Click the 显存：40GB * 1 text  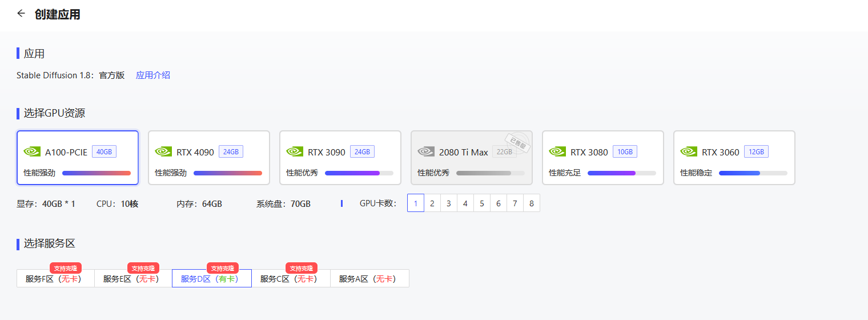46,203
